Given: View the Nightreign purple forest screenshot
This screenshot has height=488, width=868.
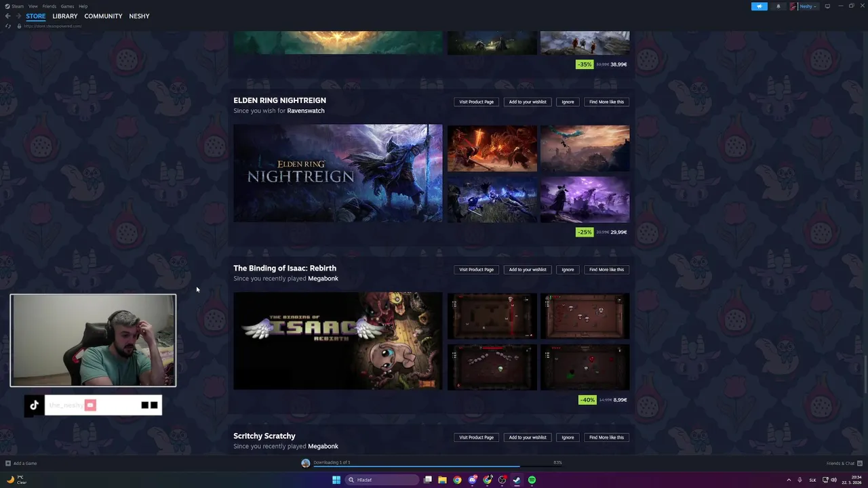Looking at the screenshot, I should 585,199.
